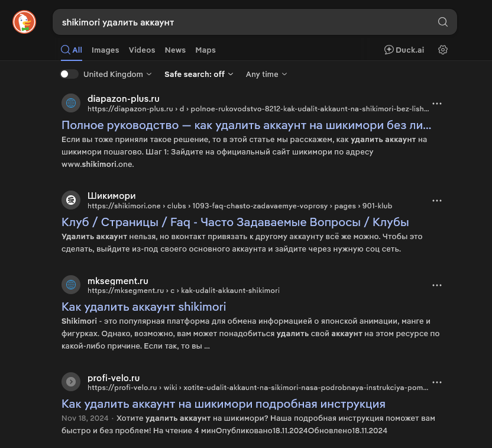Open the Шикимори FAQ clubs result link
The height and width of the screenshot is (448, 492).
[235, 222]
